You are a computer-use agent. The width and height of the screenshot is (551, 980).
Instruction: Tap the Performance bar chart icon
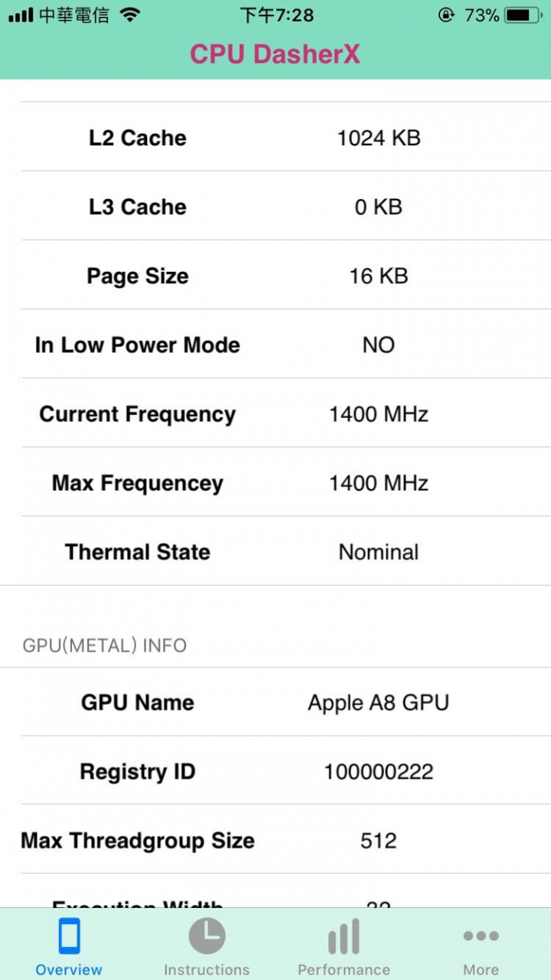344,937
